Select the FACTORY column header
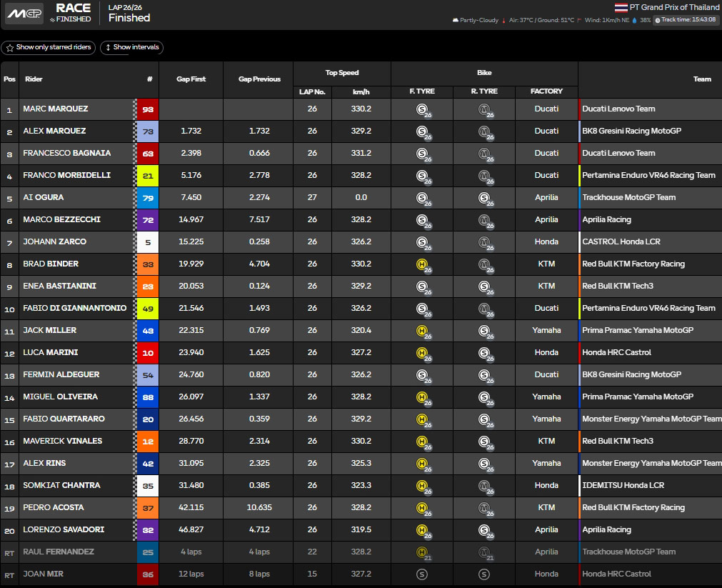The image size is (722, 588). tap(546, 91)
